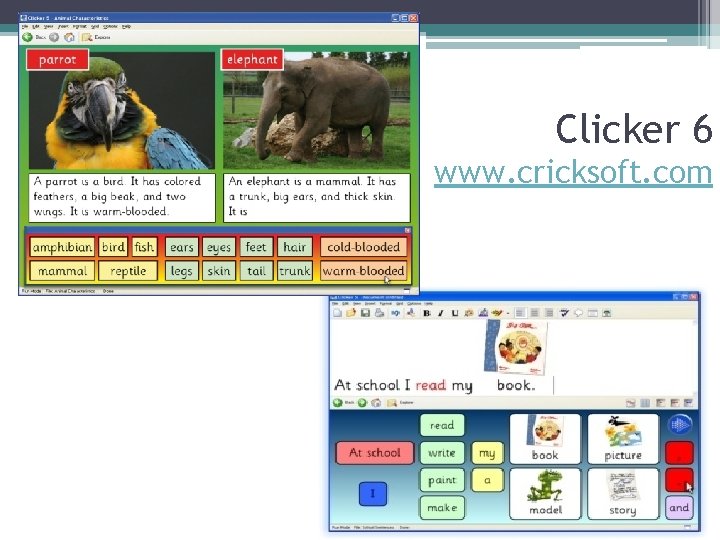Choose the green 'paint' cell

point(442,480)
